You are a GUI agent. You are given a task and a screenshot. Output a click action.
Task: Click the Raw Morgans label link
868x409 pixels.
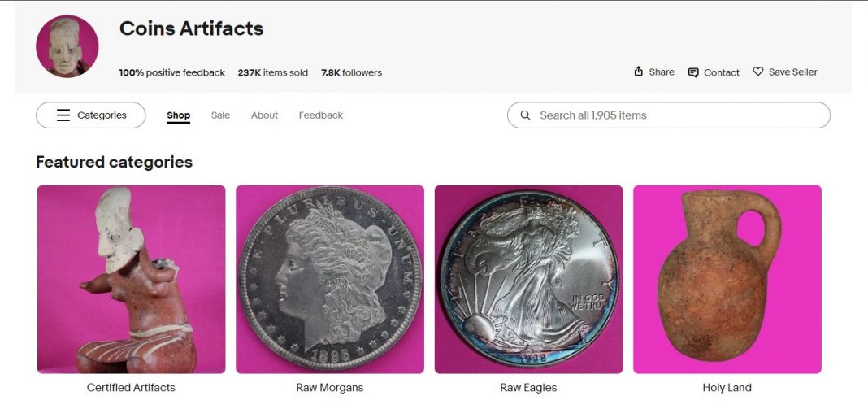coord(330,388)
